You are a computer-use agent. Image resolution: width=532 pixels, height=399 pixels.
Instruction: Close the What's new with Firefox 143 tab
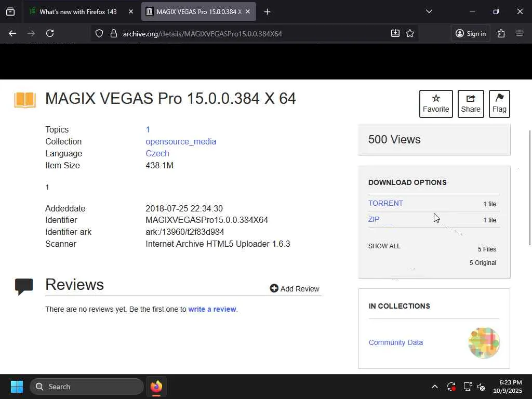[131, 11]
